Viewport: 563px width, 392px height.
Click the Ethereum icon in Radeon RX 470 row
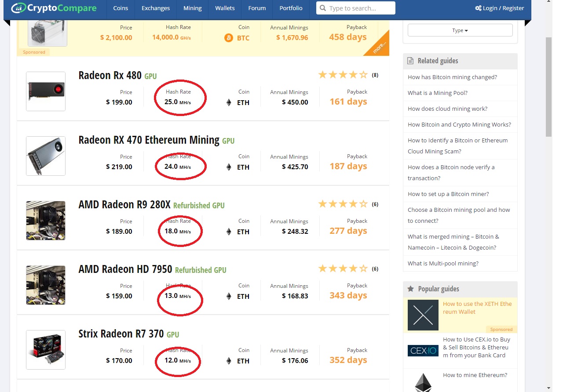pyautogui.click(x=228, y=167)
